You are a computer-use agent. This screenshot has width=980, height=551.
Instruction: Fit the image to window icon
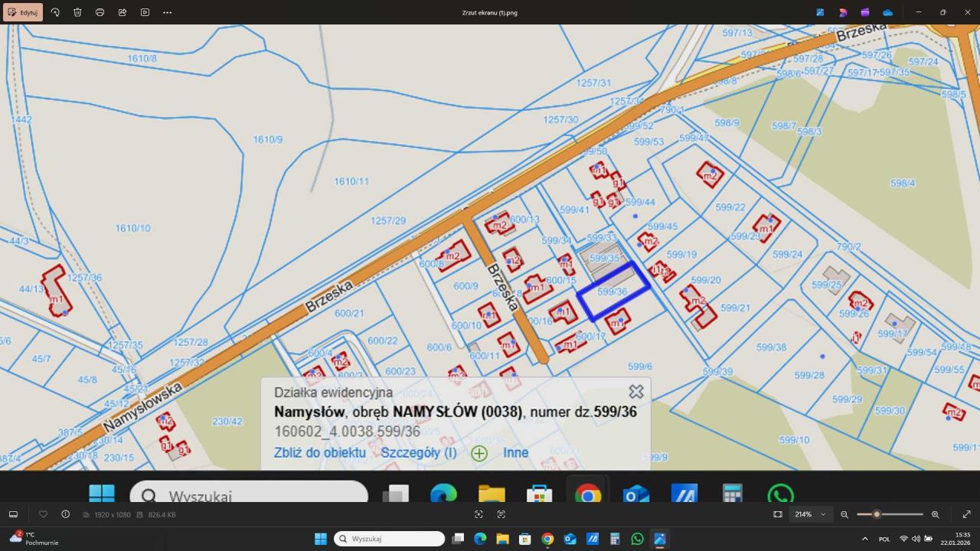point(778,514)
